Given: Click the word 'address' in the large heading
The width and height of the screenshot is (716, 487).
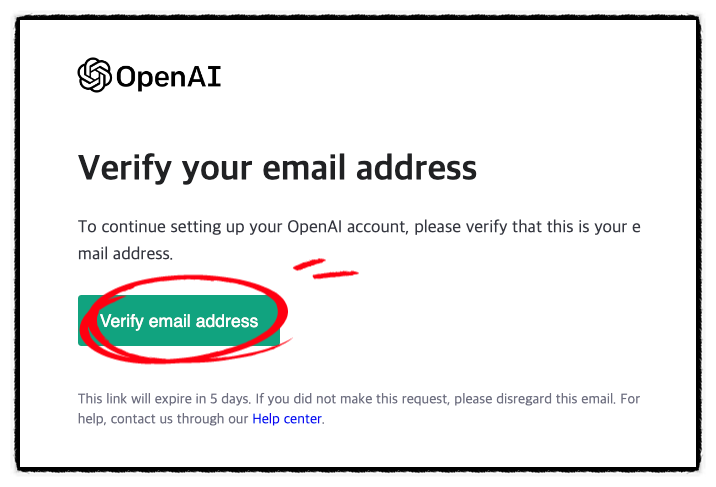Looking at the screenshot, I should point(416,168).
